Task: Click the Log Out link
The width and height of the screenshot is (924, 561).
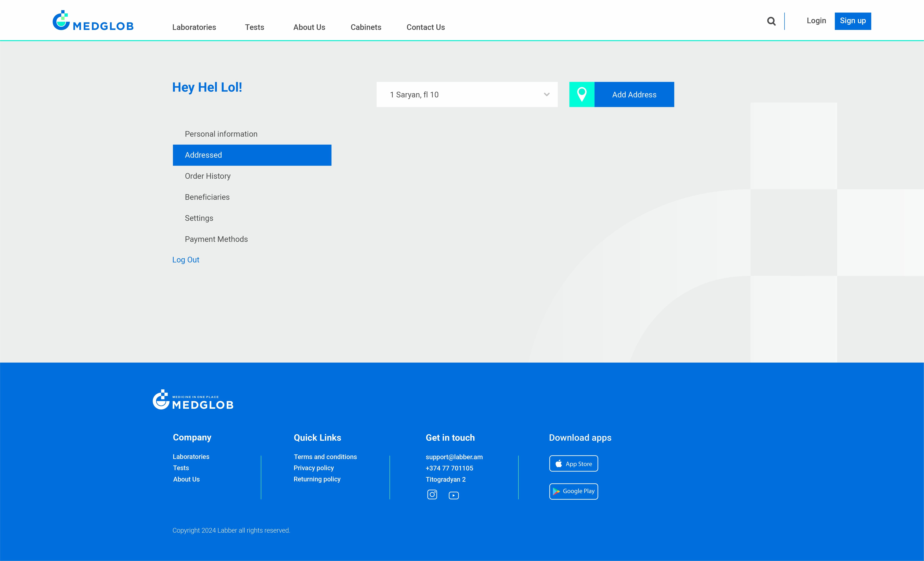Action: [186, 260]
